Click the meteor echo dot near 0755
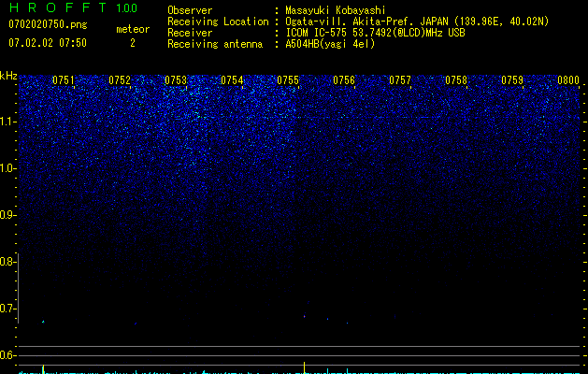The height and width of the screenshot is (374, 588). point(304,316)
